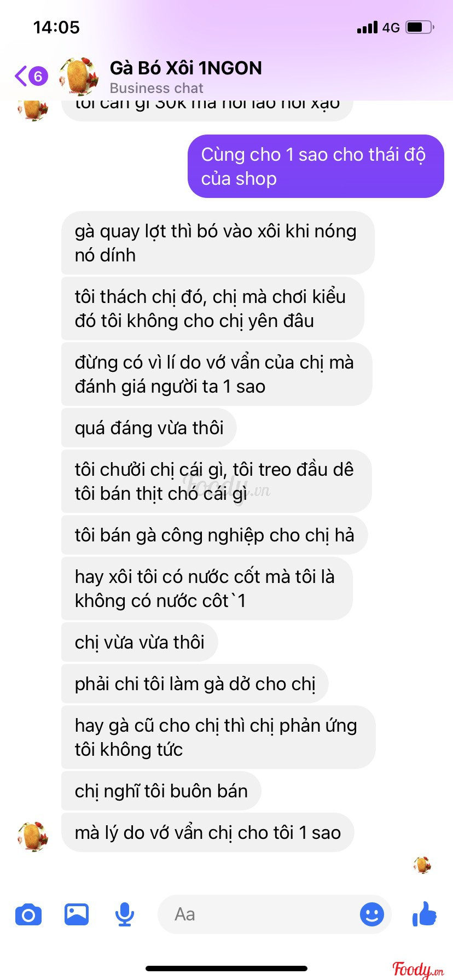Image resolution: width=453 pixels, height=980 pixels.
Task: Tap the back arrow with 6 badge
Action: pyautogui.click(x=31, y=76)
